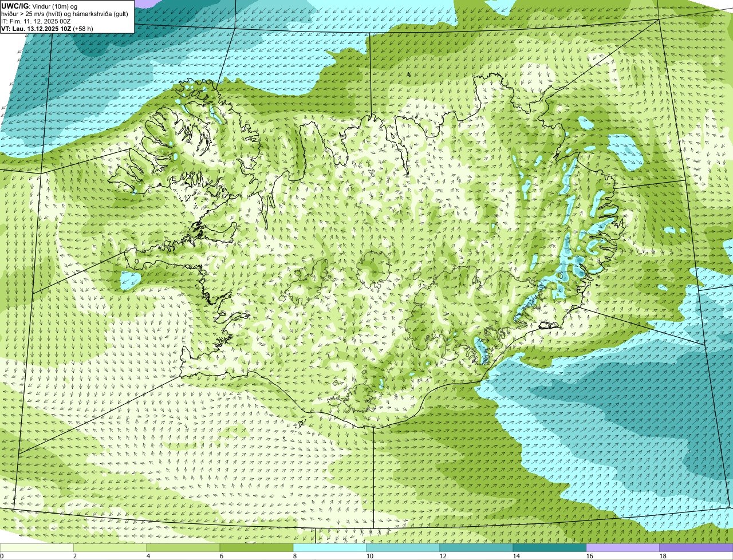
Task: Select the 8–10 m/s light cyan legend swatch
Action: tap(330, 548)
